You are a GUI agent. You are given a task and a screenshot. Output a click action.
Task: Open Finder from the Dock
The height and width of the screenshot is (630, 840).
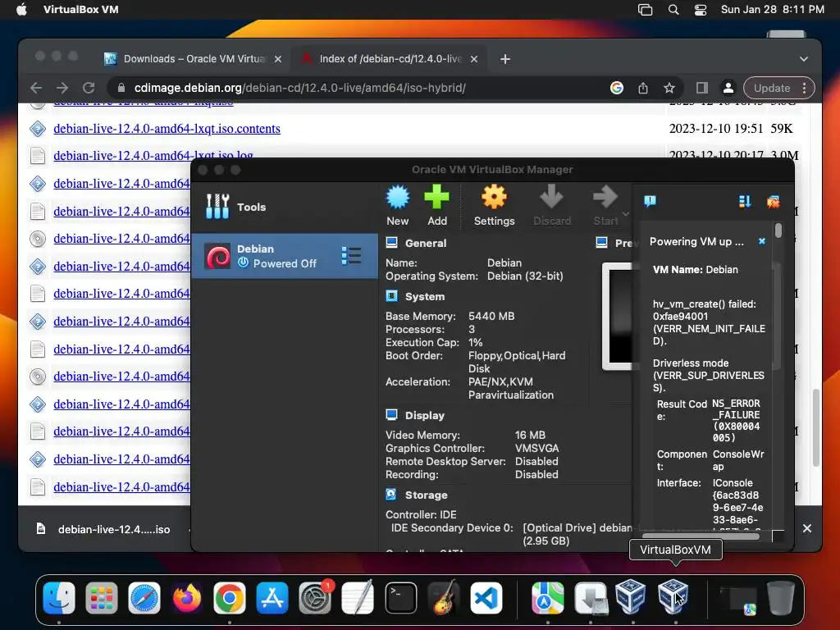[59, 598]
